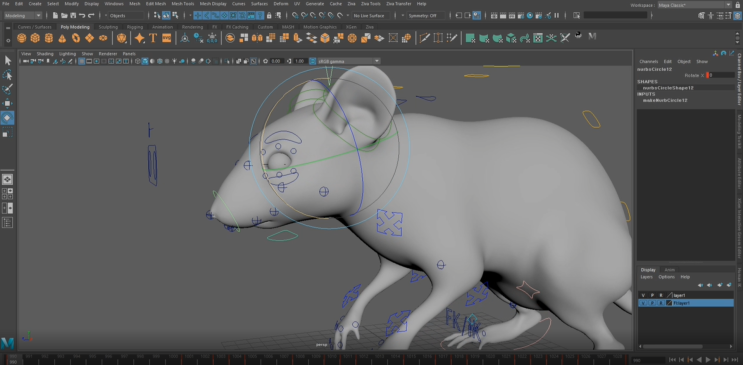Image resolution: width=743 pixels, height=365 pixels.
Task: Activate the Scale tool in toolbox
Action: (8, 133)
